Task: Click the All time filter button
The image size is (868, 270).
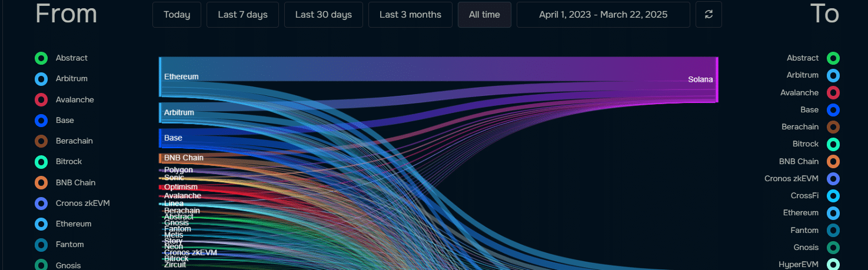Action: tap(484, 15)
